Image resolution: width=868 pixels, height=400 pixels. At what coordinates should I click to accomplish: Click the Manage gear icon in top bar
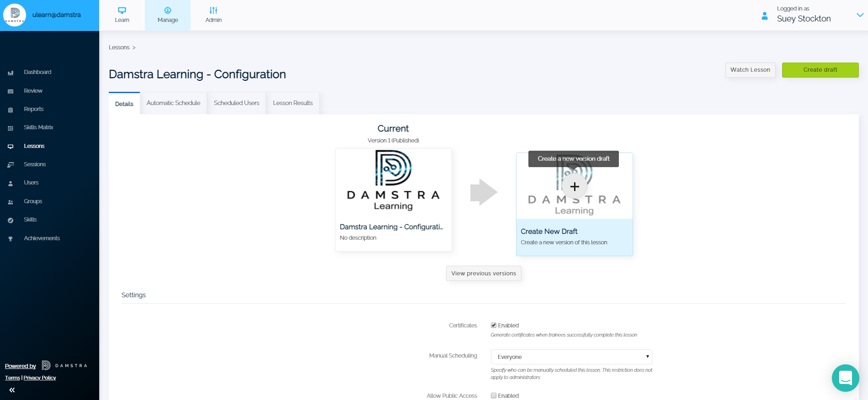tap(168, 11)
